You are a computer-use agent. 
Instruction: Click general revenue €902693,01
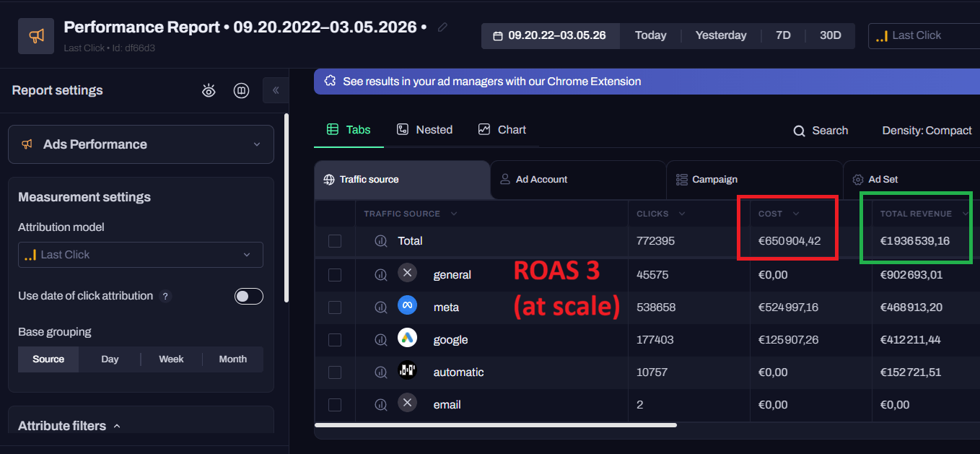(x=911, y=275)
